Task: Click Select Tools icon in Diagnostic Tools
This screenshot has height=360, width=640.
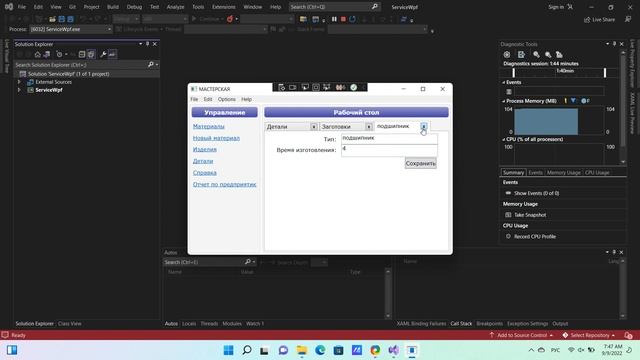Action: [x=521, y=54]
